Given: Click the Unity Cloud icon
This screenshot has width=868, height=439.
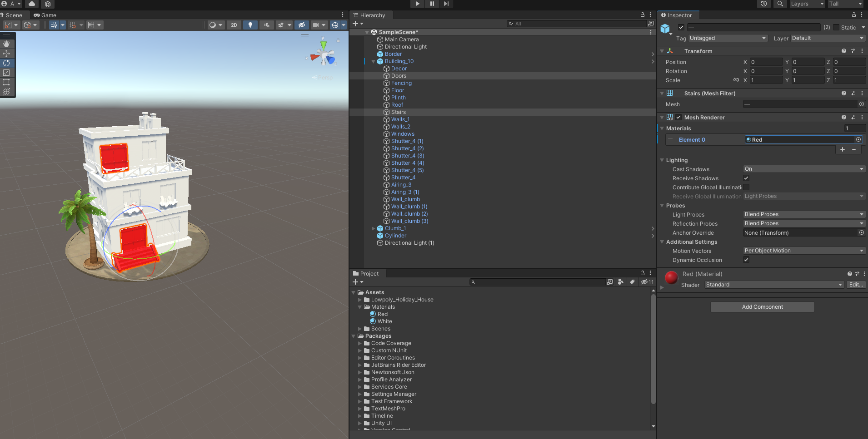Looking at the screenshot, I should coord(32,4).
